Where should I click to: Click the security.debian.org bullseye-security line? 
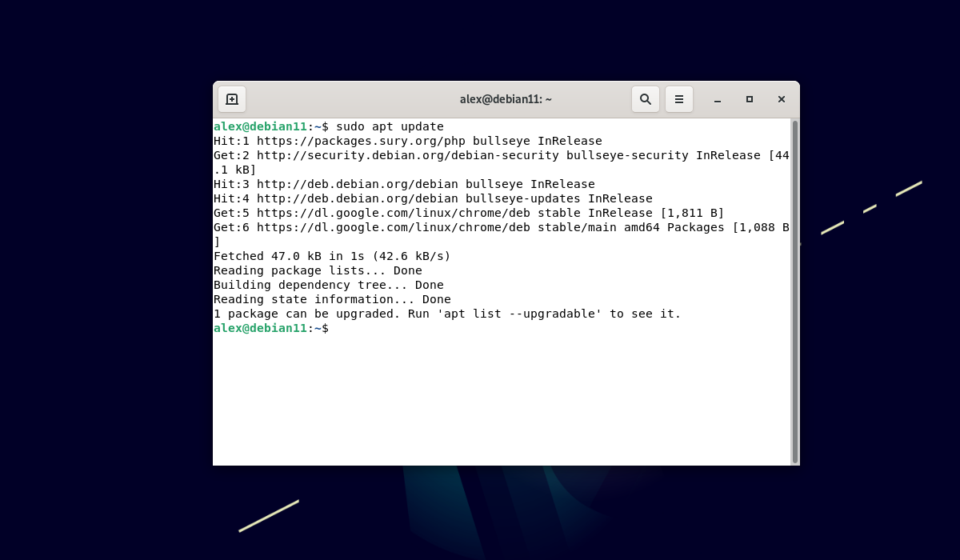502,162
